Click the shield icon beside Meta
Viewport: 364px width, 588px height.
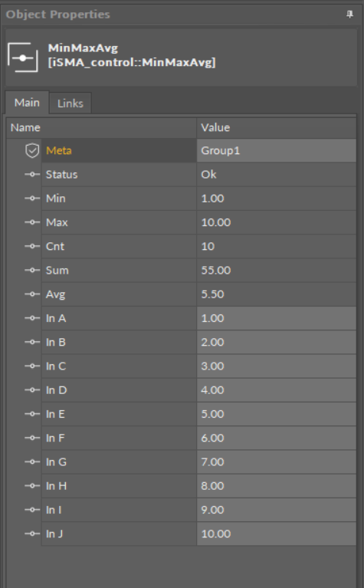(32, 151)
